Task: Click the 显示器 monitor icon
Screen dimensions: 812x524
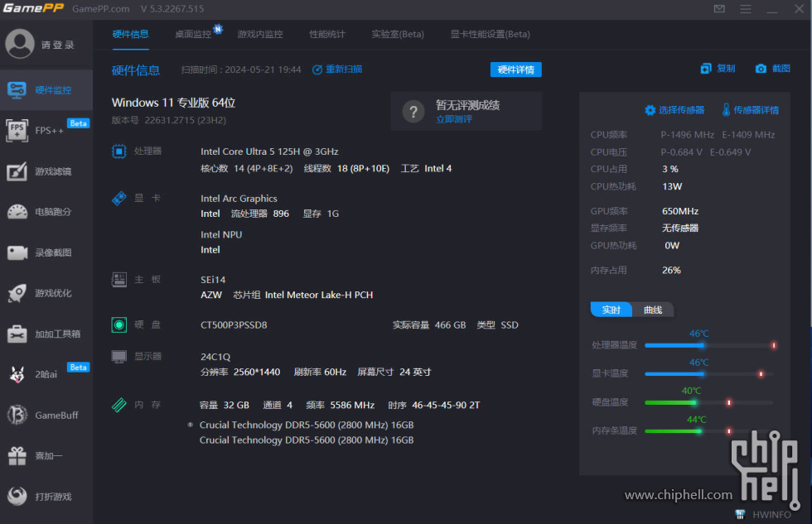Action: tap(119, 357)
